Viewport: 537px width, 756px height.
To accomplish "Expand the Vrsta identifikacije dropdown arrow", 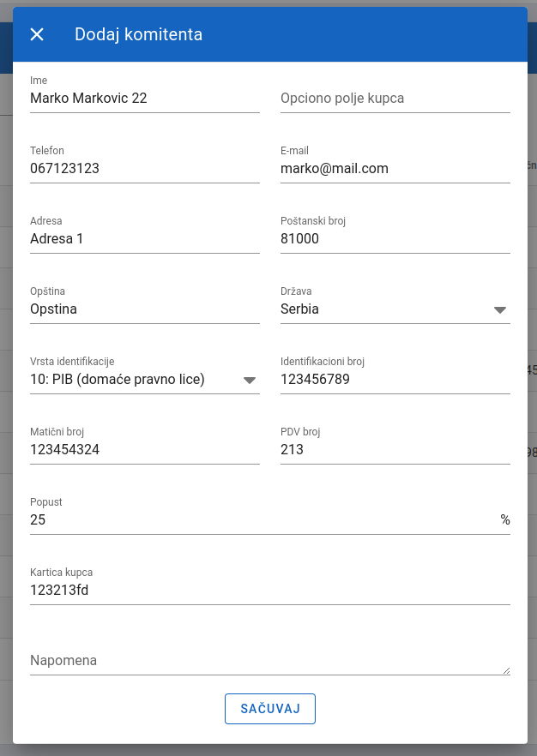I will pos(250,380).
